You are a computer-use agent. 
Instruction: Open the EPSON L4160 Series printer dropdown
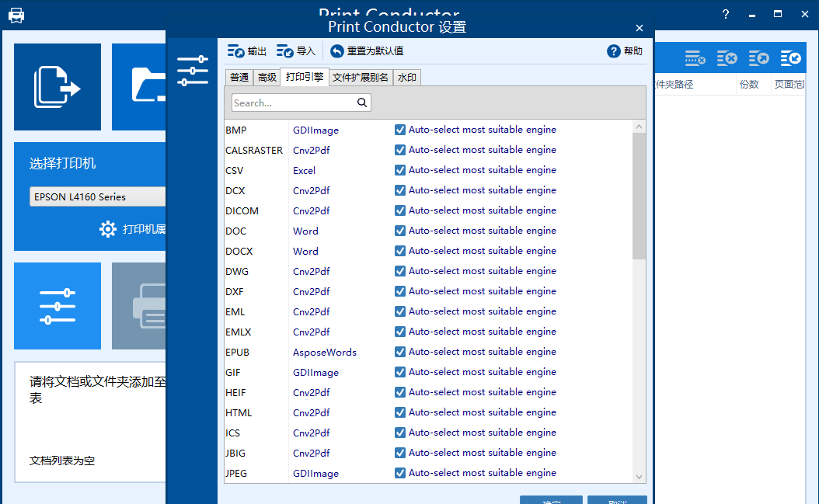[98, 197]
